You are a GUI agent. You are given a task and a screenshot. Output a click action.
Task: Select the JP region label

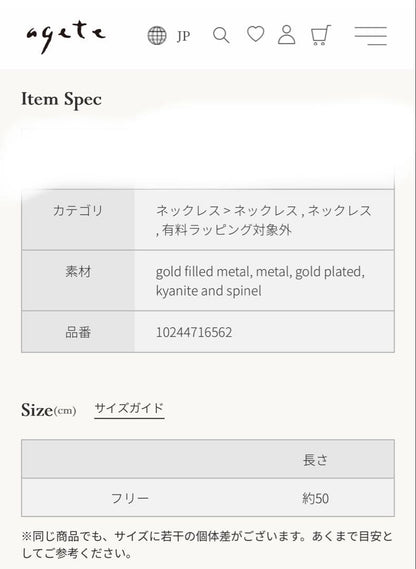point(183,36)
